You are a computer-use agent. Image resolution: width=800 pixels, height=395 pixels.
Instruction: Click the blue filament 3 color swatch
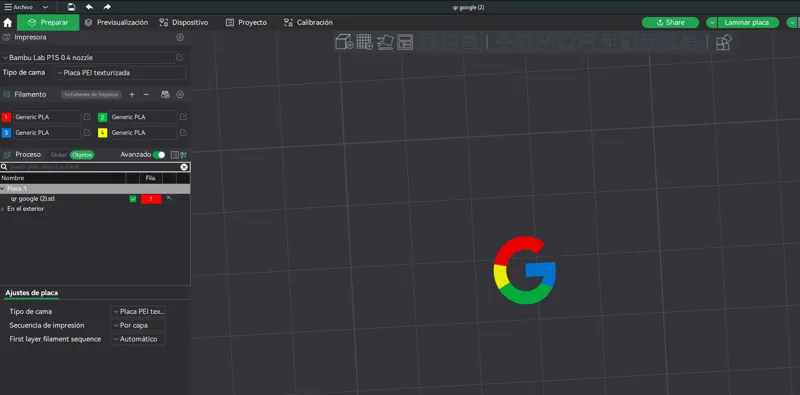6,133
